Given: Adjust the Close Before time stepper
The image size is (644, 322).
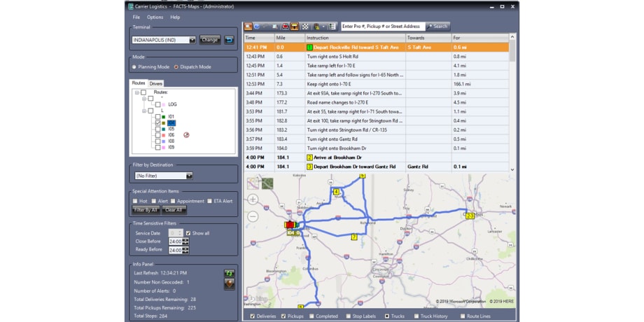Looking at the screenshot, I should click(x=185, y=241).
